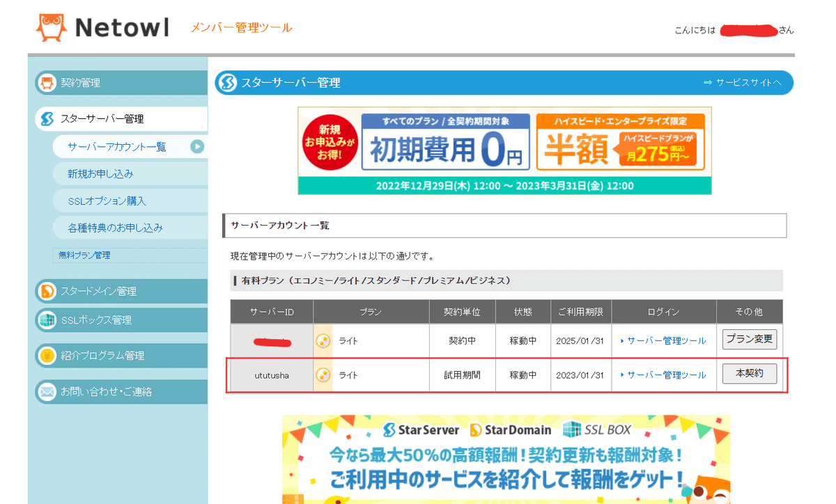
Task: Click the 最大50%の高額報酬 referral banner
Action: 506,459
